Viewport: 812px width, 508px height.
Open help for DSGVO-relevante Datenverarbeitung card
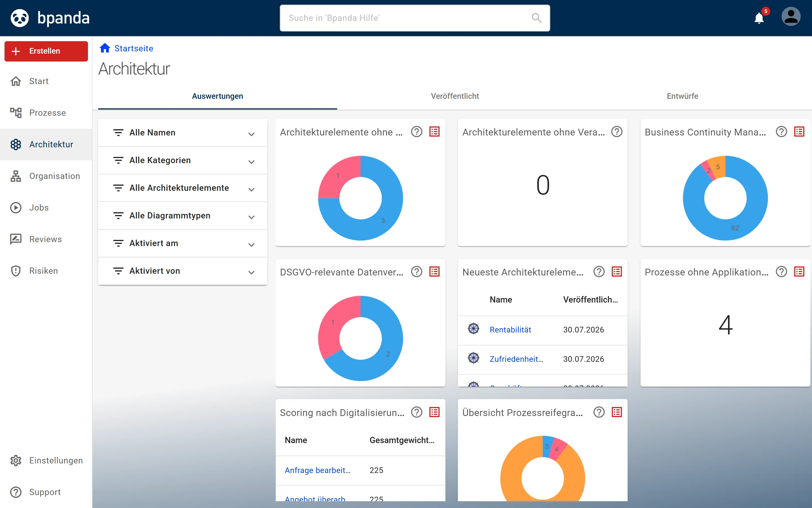point(417,271)
